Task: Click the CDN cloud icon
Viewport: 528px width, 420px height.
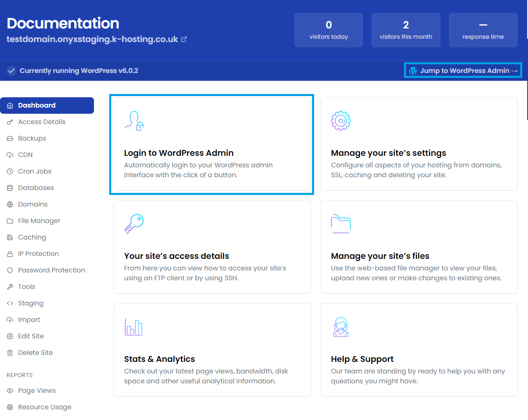Action: (10, 155)
